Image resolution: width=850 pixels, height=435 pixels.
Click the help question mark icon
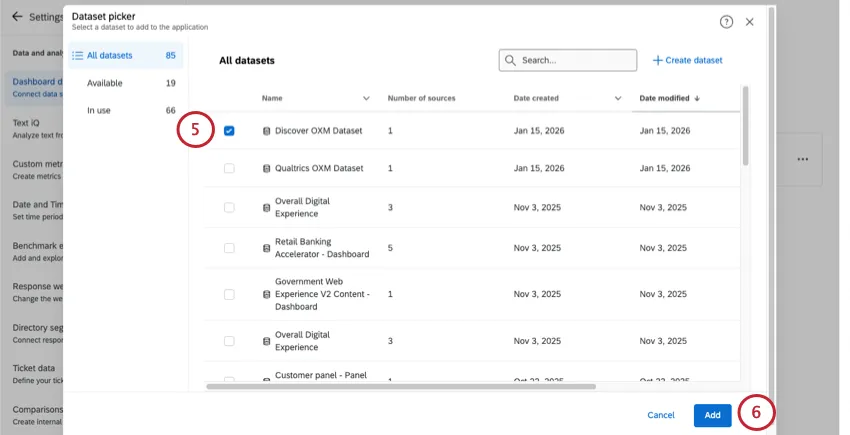click(725, 21)
